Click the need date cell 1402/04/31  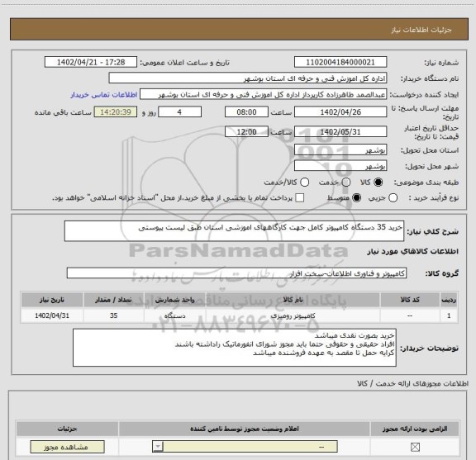coord(52,315)
